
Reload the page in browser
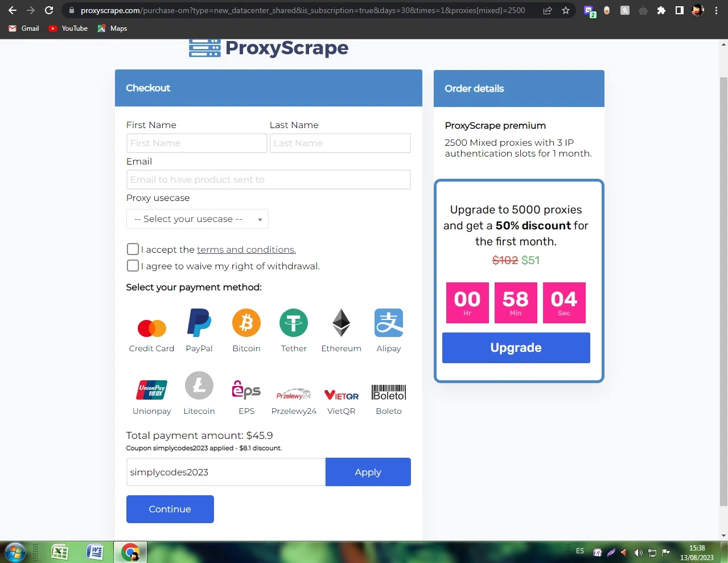click(x=49, y=10)
